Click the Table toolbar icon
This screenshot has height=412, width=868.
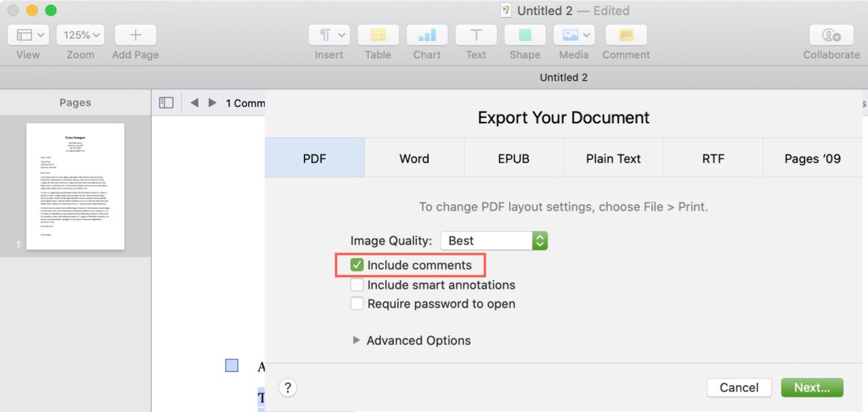pos(378,35)
